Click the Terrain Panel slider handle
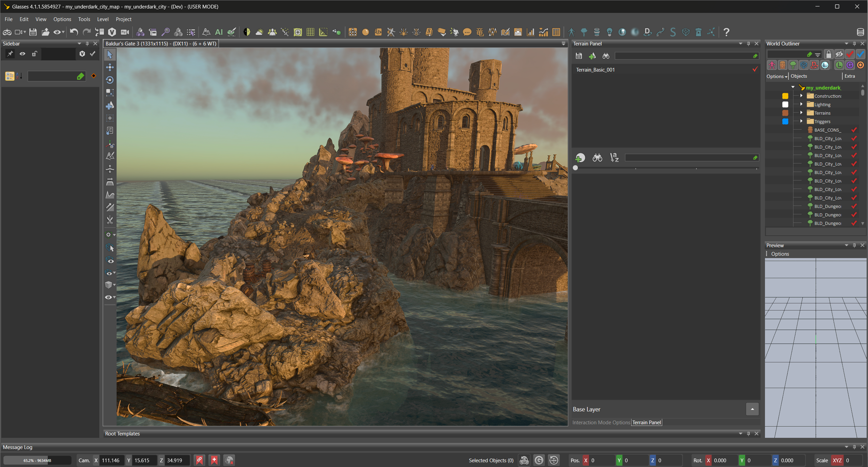The image size is (868, 467). 575,168
